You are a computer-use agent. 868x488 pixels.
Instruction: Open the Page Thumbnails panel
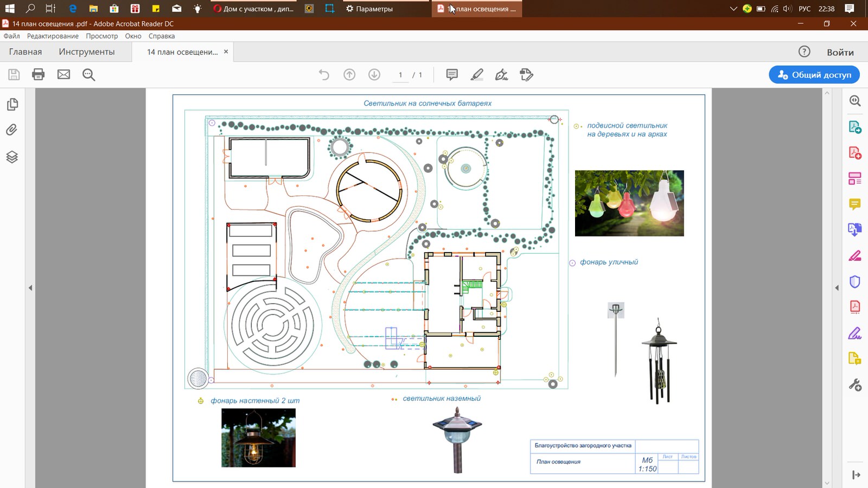point(12,104)
